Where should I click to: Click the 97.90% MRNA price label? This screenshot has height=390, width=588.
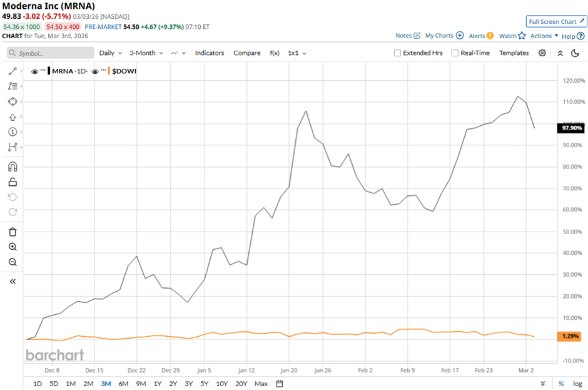570,128
